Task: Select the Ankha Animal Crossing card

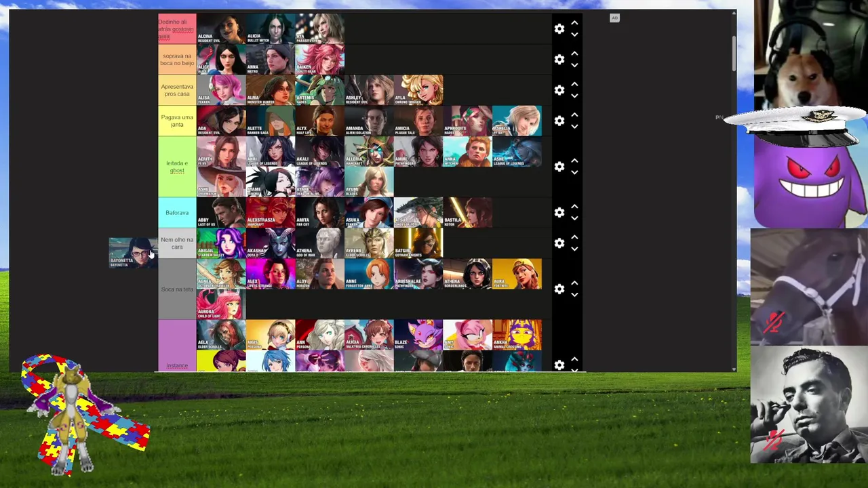Action: 518,335
